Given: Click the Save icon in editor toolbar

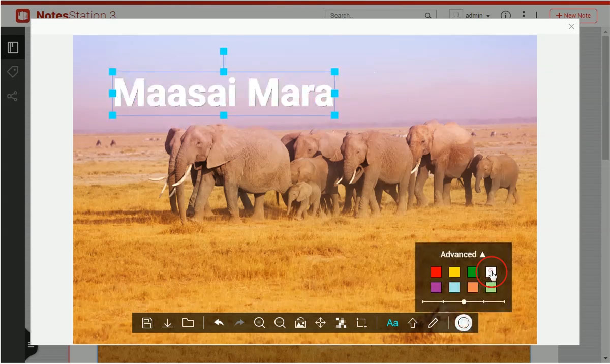Looking at the screenshot, I should coord(147,323).
